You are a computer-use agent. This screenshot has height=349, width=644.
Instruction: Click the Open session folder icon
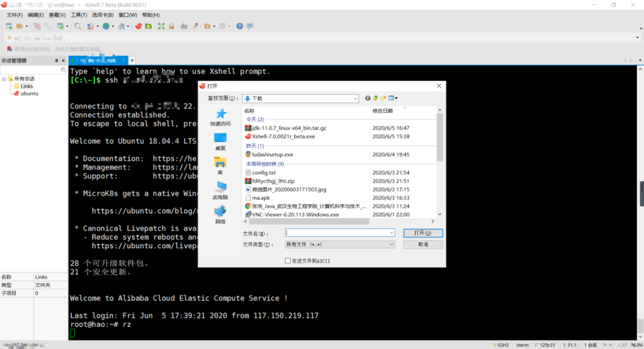click(x=19, y=26)
